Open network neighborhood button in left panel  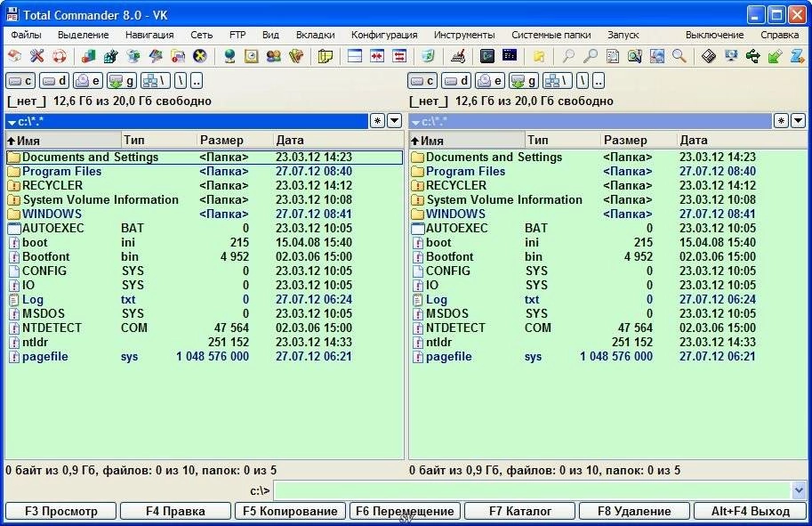[x=156, y=81]
